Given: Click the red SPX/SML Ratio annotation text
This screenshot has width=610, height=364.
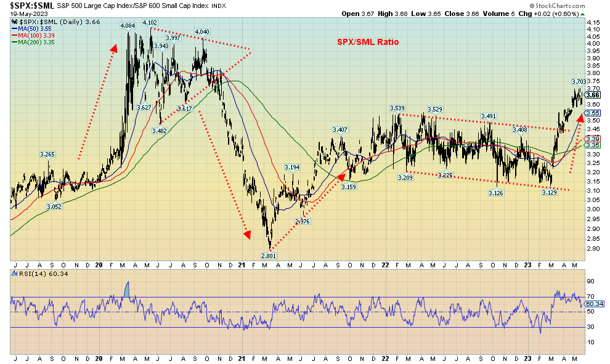Looking at the screenshot, I should click(367, 42).
